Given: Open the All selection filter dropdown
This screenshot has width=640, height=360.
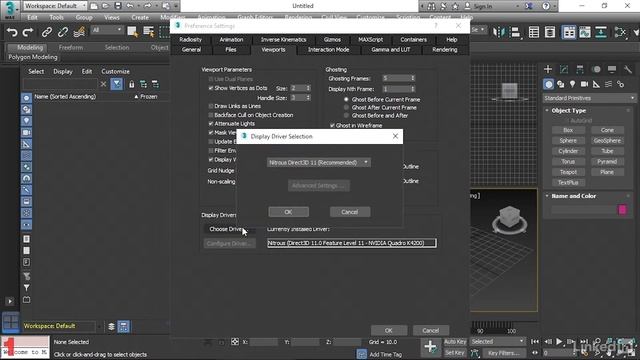Looking at the screenshot, I should click(x=107, y=30).
